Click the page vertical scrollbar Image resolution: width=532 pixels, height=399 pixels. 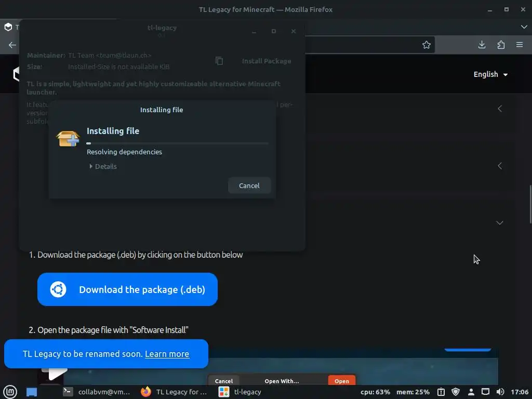click(530, 204)
